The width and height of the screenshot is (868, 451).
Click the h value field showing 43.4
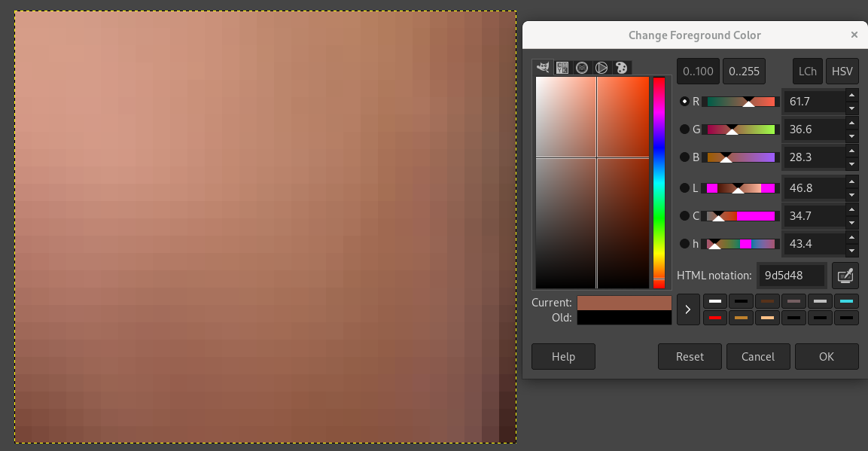click(814, 243)
